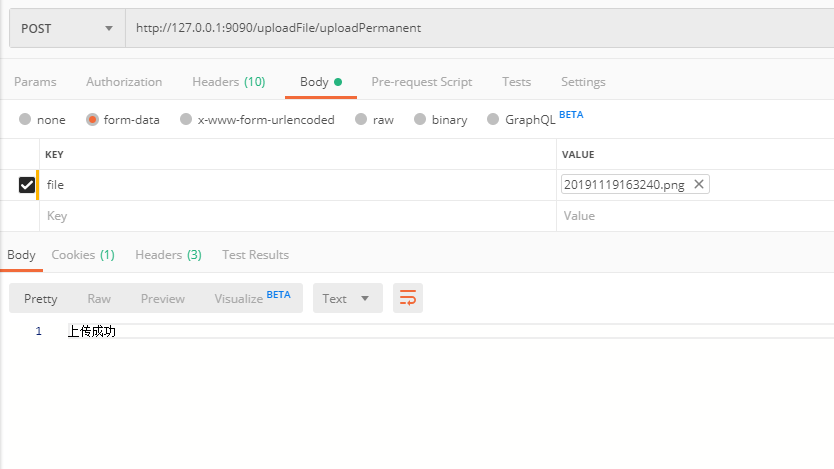Select the none body type
Viewport: 834px width, 469px height.
pos(25,119)
